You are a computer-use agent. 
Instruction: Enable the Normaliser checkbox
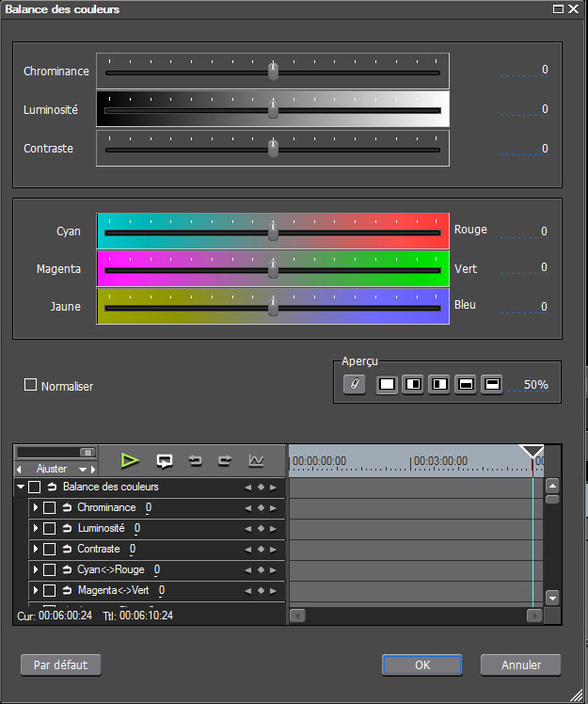pyautogui.click(x=30, y=385)
